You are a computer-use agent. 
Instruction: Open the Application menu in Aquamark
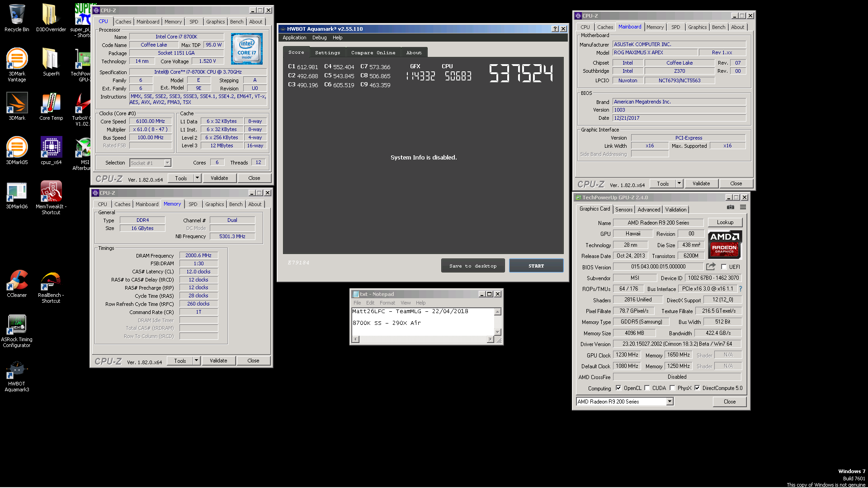[294, 38]
